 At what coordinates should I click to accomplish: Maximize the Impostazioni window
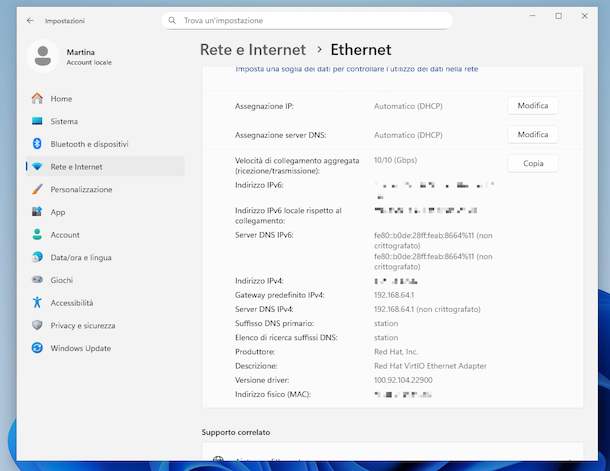point(559,16)
